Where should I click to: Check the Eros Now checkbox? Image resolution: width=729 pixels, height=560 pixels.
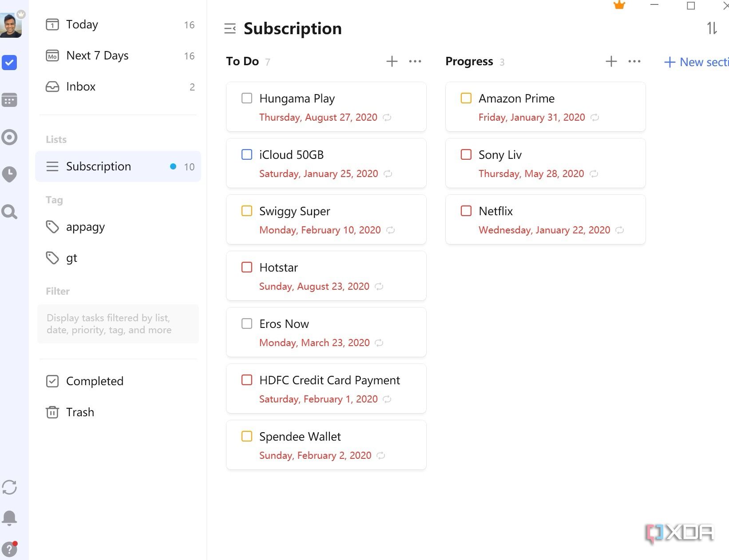pyautogui.click(x=247, y=323)
